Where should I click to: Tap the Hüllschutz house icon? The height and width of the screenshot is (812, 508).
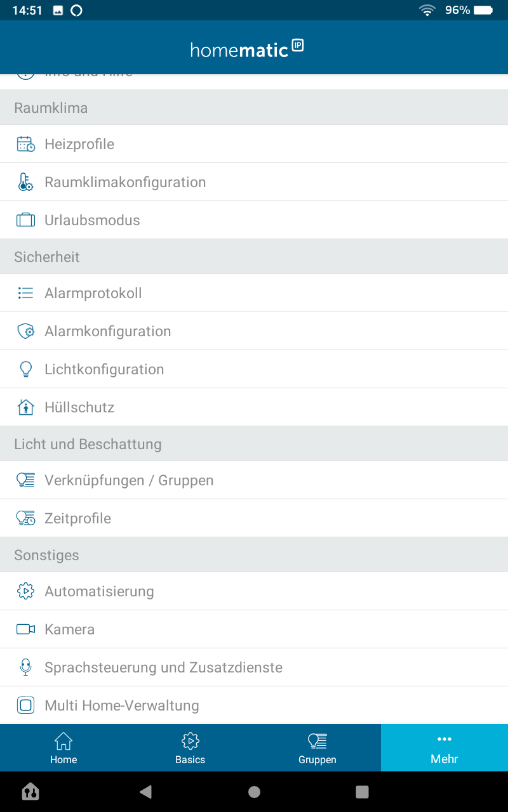tap(25, 407)
